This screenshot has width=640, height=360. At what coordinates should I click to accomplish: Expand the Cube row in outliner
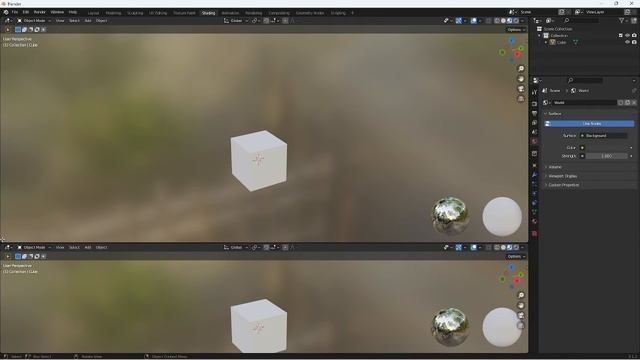(x=546, y=42)
